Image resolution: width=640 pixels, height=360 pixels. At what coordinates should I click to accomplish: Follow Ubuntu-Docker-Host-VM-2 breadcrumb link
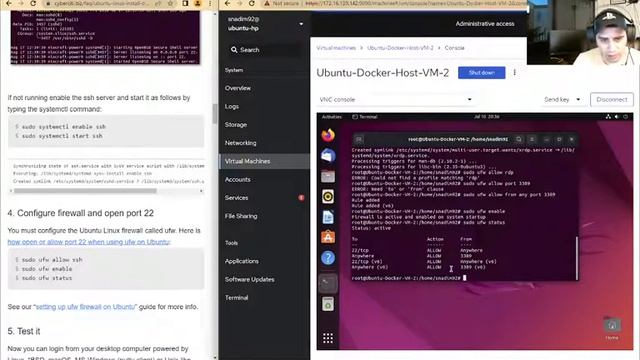400,48
